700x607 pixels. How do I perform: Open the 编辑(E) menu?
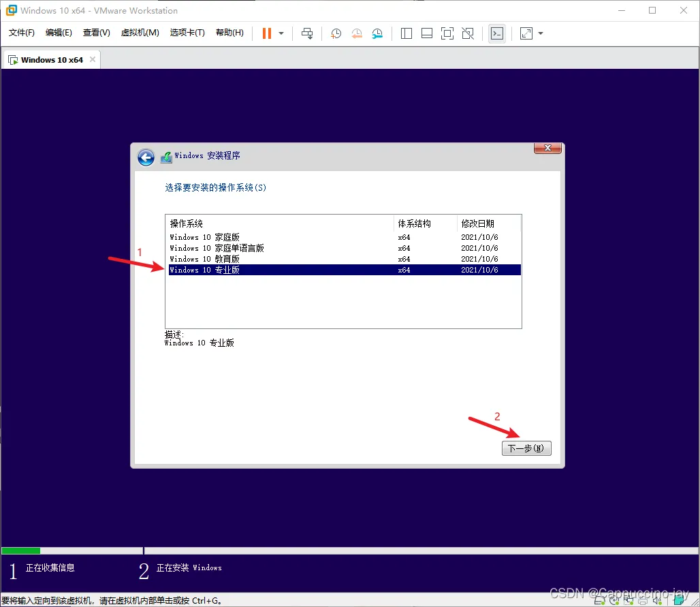(x=59, y=33)
